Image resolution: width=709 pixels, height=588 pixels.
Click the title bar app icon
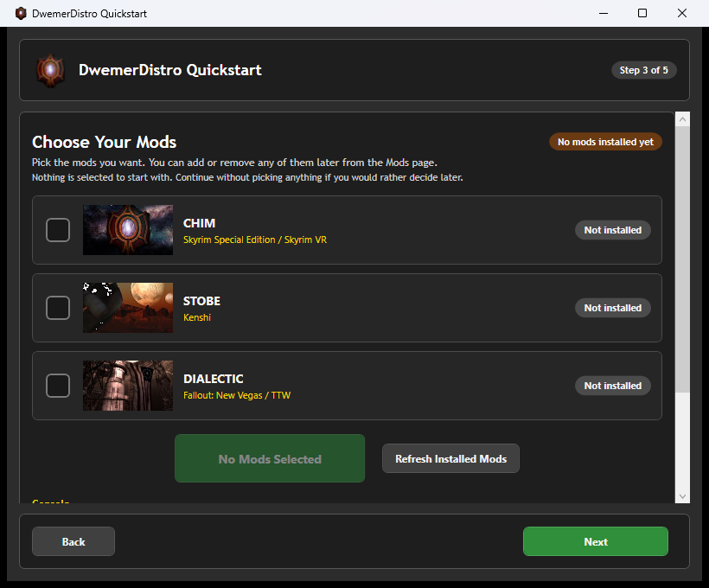click(x=21, y=13)
